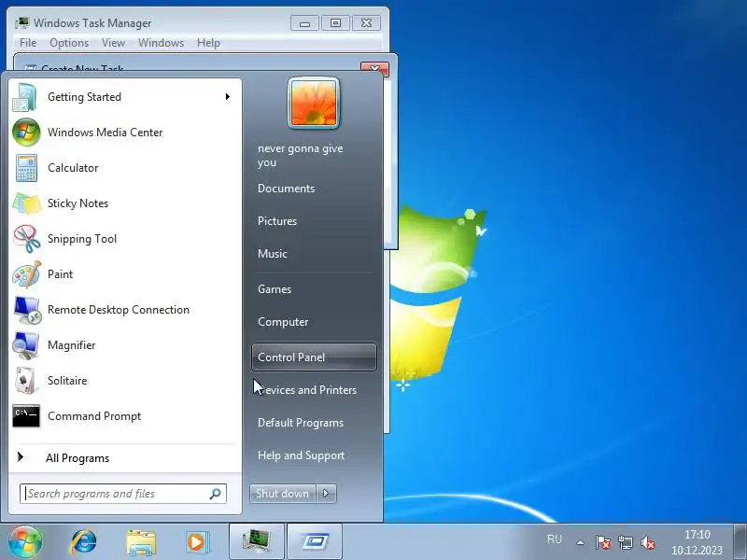Viewport: 747px width, 560px height.
Task: Open Help menu in Task Manager
Action: tap(208, 43)
